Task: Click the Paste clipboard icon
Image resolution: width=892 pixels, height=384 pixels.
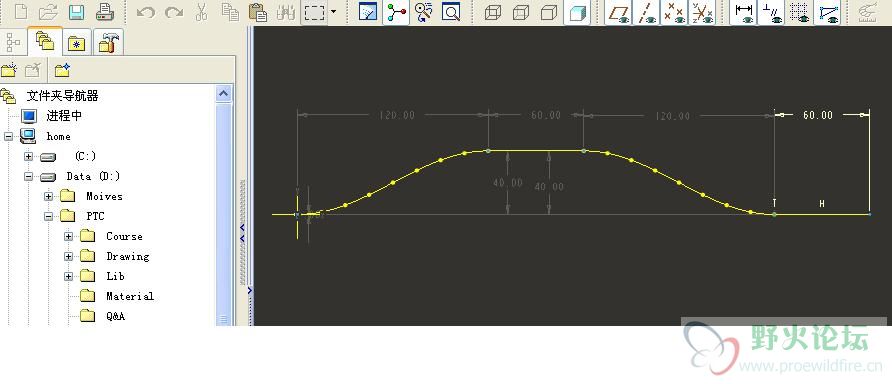Action: pos(258,12)
